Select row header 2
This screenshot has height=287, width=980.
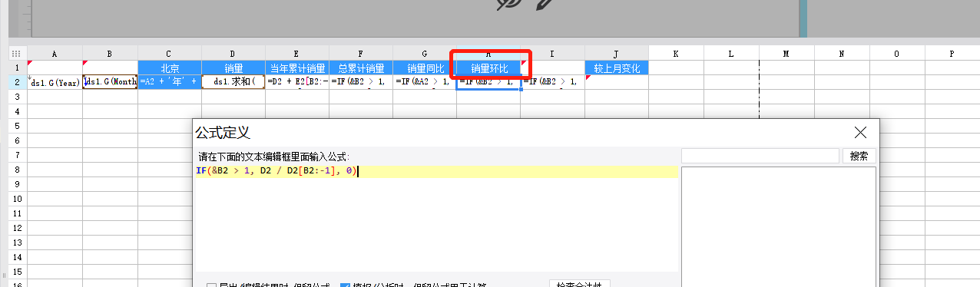point(16,82)
